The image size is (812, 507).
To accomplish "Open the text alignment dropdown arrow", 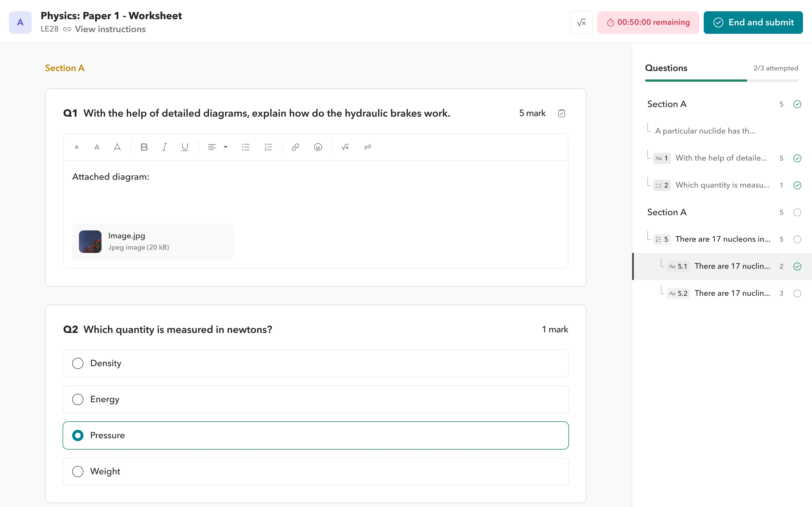I will coord(226,147).
